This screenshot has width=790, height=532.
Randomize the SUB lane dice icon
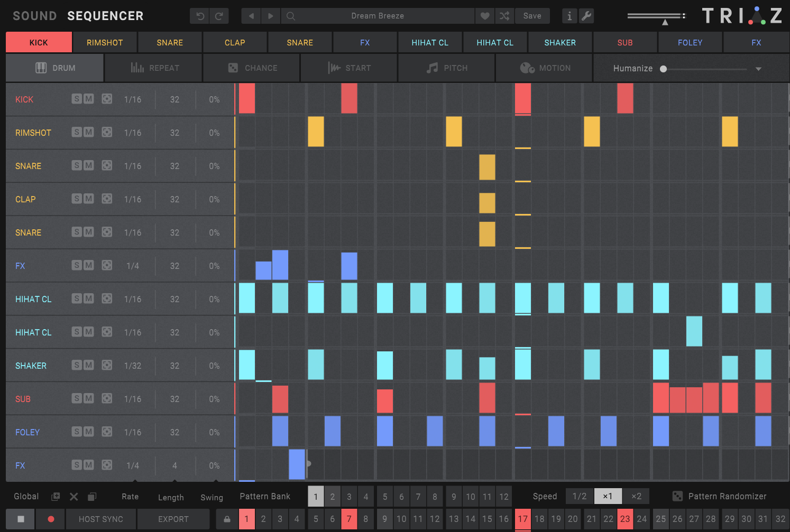[x=107, y=398]
